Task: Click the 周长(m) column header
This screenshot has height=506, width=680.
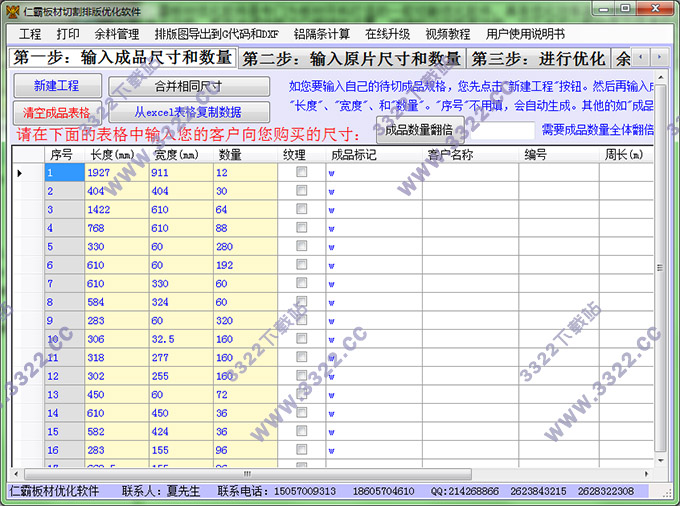Action: tap(626, 154)
